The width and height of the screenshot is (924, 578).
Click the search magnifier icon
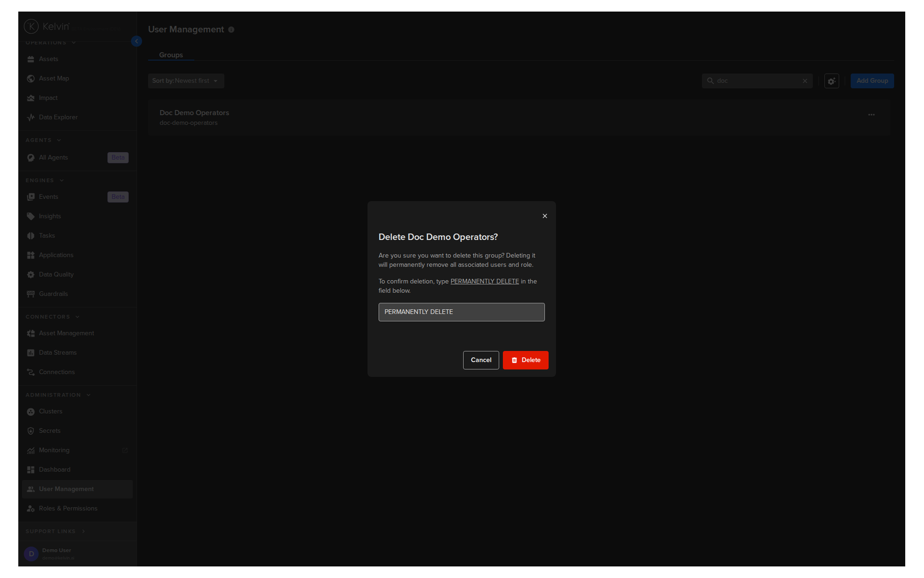[x=710, y=81]
